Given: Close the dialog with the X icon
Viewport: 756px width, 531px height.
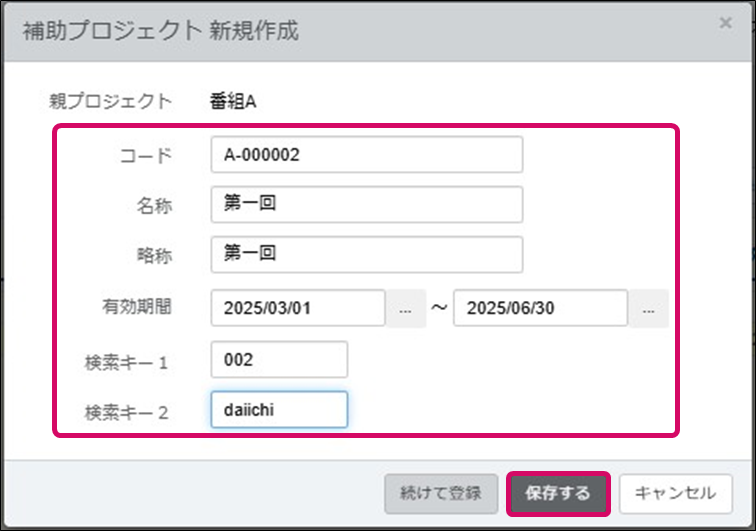Looking at the screenshot, I should pos(725,24).
